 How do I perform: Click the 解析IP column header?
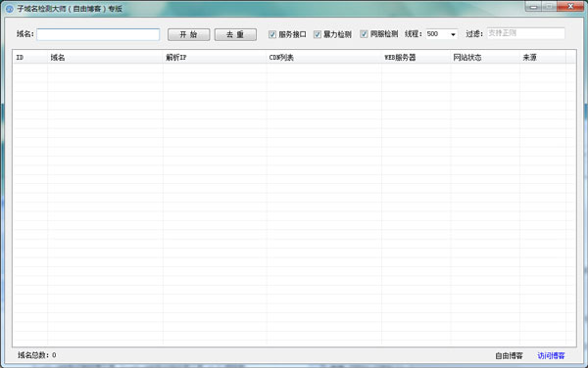click(x=215, y=58)
